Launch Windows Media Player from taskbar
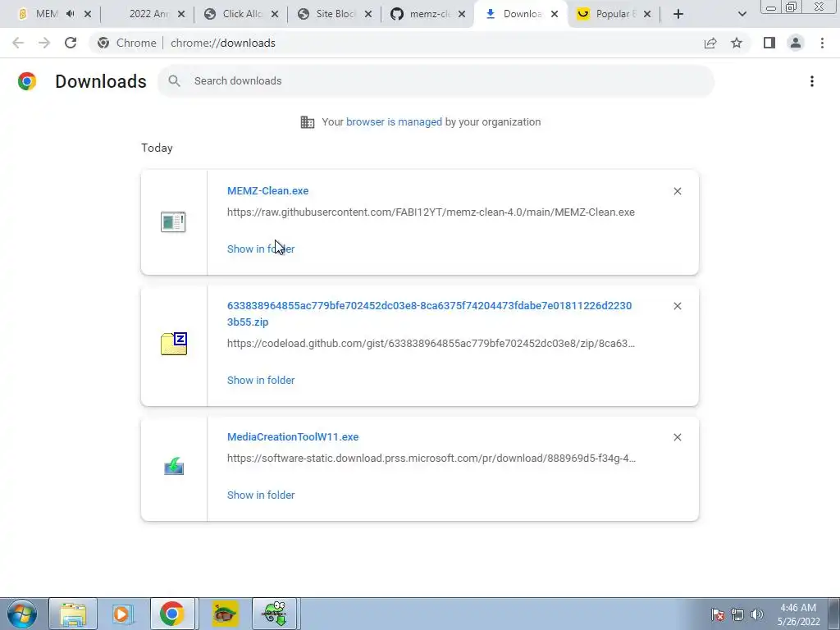 click(x=122, y=614)
